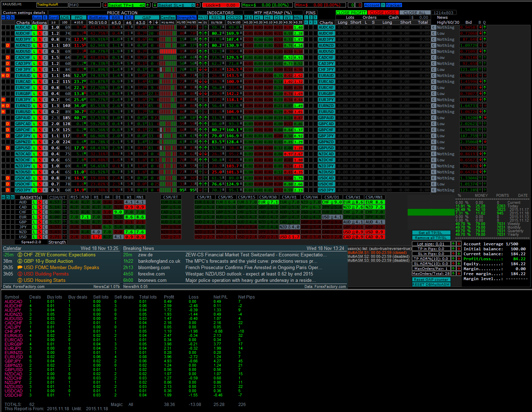Toggle pin 1 in the PINS header

point(306,17)
